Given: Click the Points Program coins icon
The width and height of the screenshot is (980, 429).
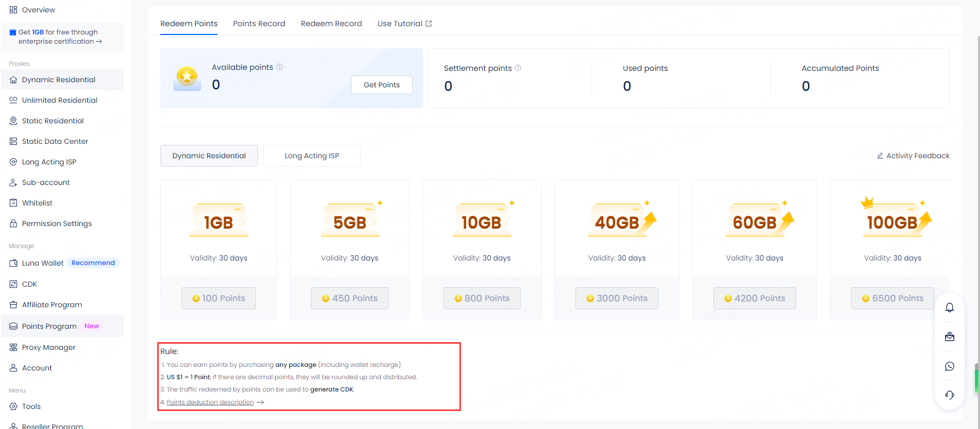Looking at the screenshot, I should [13, 326].
